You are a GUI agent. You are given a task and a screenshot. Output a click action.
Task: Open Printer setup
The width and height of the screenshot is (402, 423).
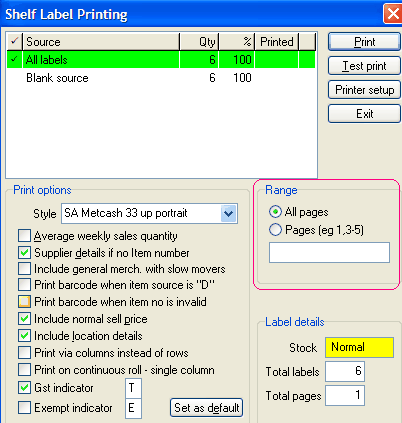click(x=364, y=90)
